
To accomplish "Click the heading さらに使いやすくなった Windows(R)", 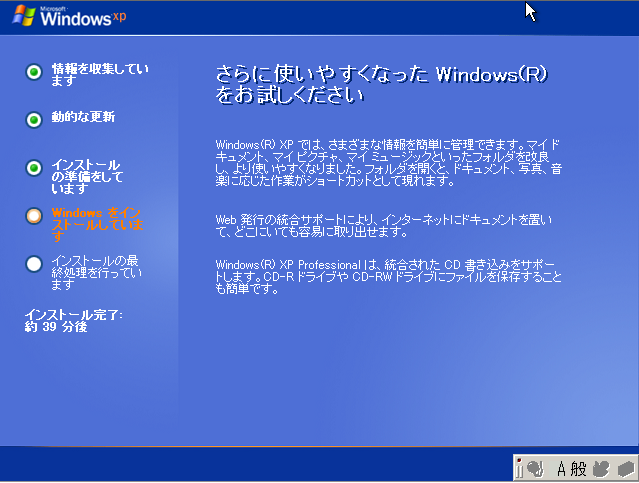I will (381, 84).
